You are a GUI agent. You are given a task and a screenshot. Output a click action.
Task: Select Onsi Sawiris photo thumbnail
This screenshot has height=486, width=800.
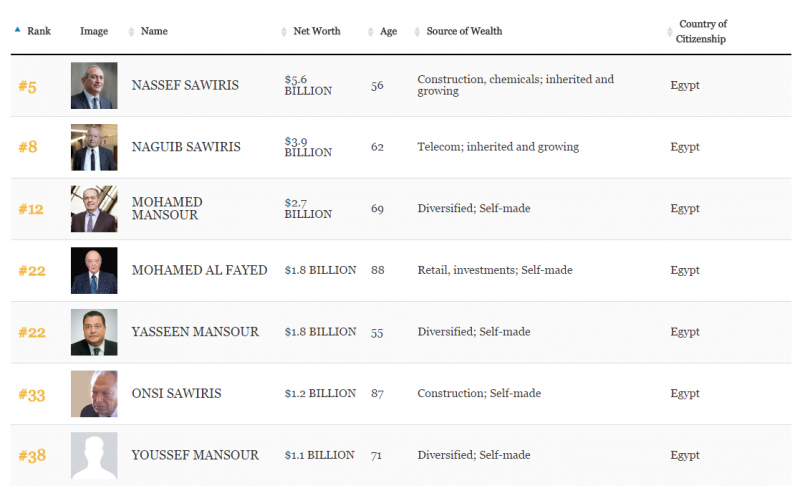94,394
